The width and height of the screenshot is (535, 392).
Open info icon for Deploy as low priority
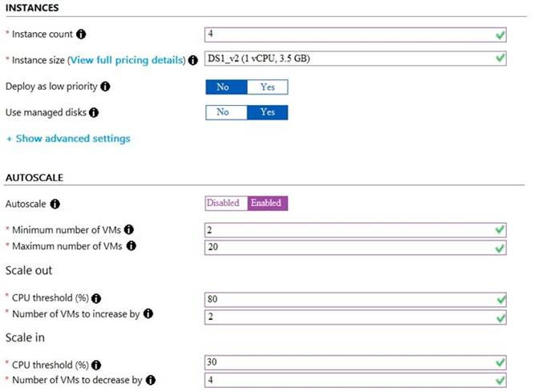(x=105, y=87)
